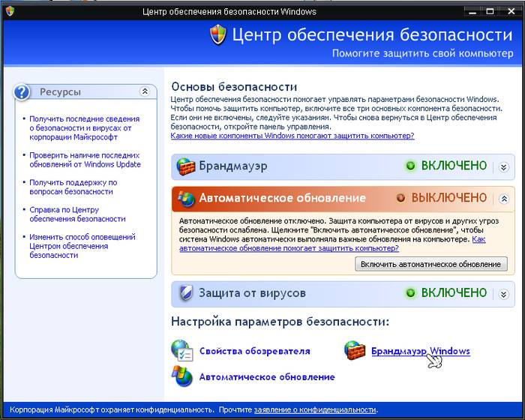
Task: Click the security shield icon in banner header
Action: pyautogui.click(x=218, y=34)
